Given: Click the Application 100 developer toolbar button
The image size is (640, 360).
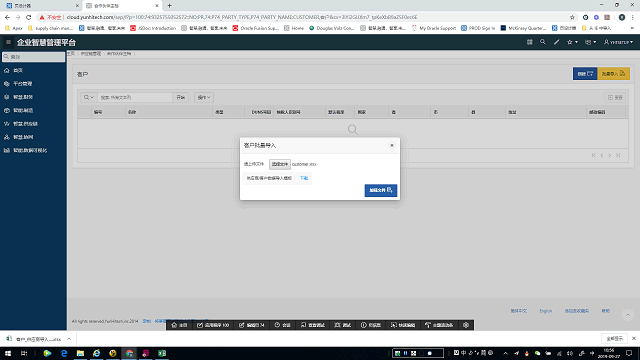Looking at the screenshot, I should point(213,325).
